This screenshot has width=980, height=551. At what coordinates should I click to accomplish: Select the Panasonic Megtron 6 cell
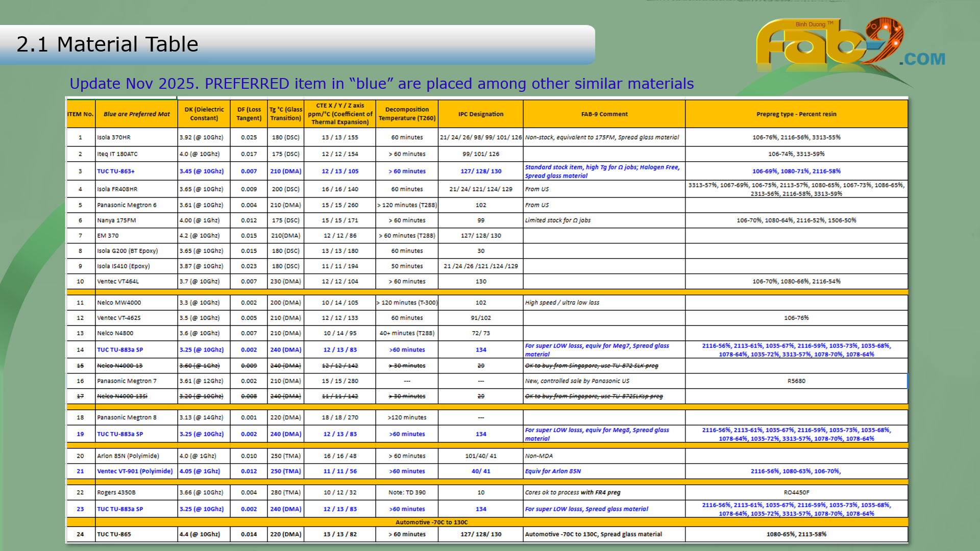point(127,205)
